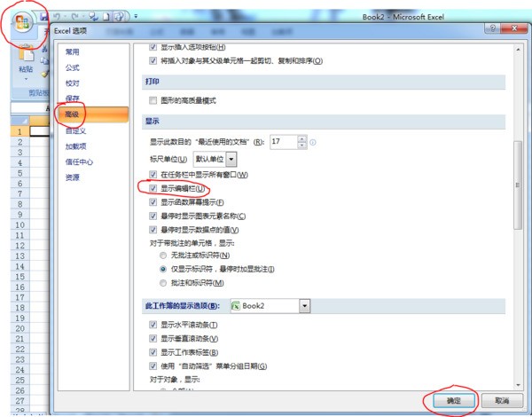Image resolution: width=532 pixels, height=417 pixels.
Task: Select row header 5 in worksheet
Action: point(20,173)
